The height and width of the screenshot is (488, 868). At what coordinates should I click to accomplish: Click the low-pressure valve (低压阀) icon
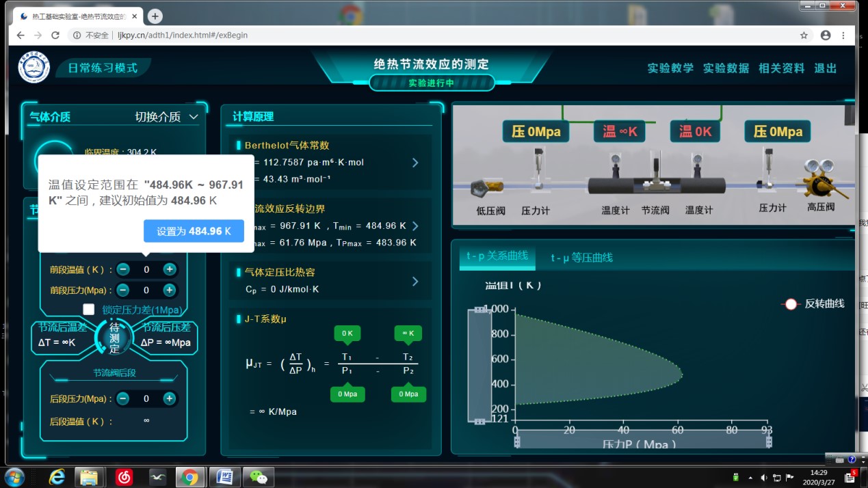click(488, 187)
